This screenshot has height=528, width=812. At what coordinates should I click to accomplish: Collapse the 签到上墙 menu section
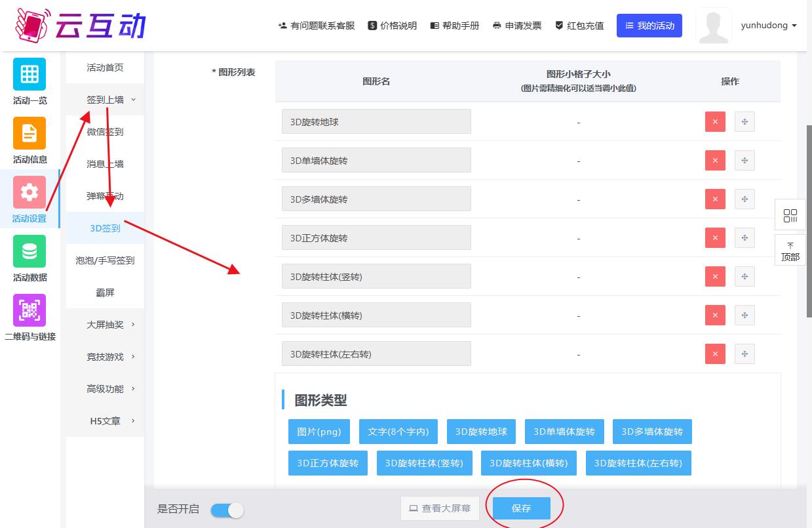point(105,100)
